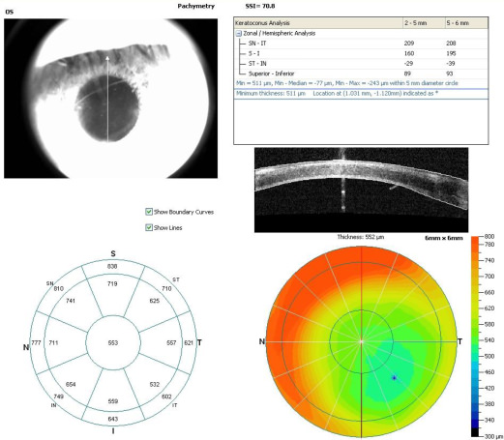Select the SN - IT row

361,44
